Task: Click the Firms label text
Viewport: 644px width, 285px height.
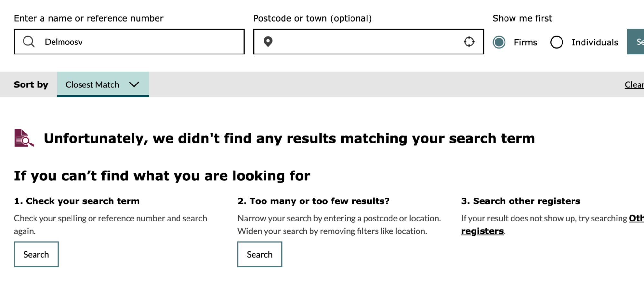Action: pos(525,42)
